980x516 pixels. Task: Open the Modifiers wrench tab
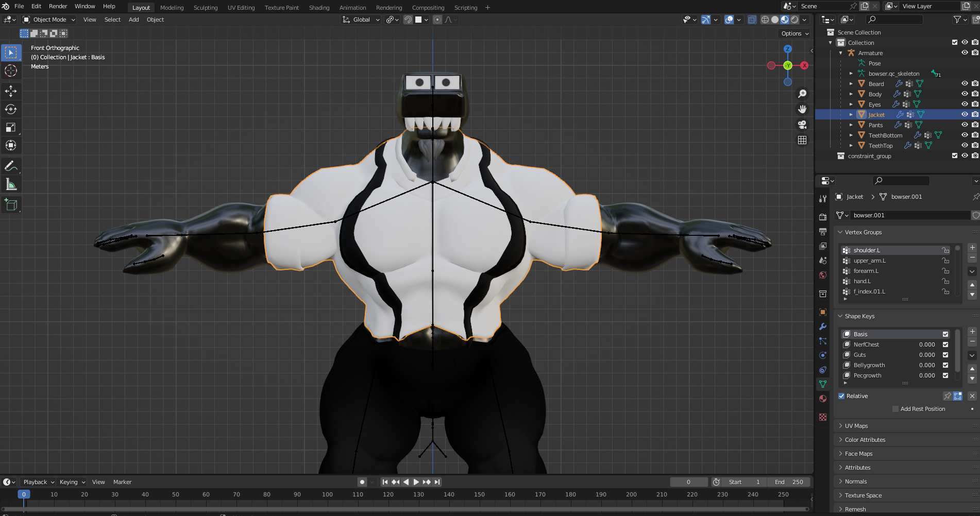tap(823, 326)
